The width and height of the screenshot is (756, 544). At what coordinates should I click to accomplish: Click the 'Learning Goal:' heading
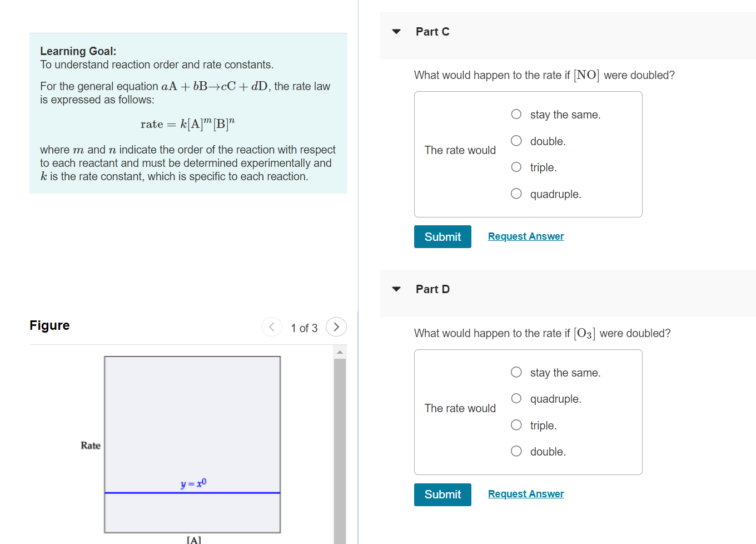[78, 51]
